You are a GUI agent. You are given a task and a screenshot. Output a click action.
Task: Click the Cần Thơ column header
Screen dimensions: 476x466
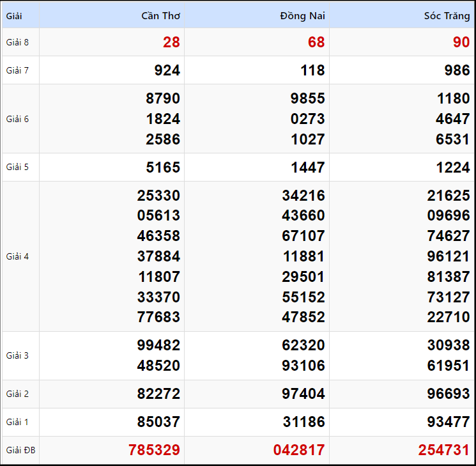tap(160, 16)
